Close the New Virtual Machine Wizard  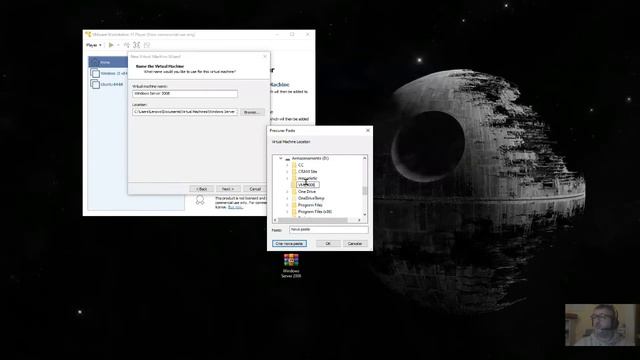point(265,56)
